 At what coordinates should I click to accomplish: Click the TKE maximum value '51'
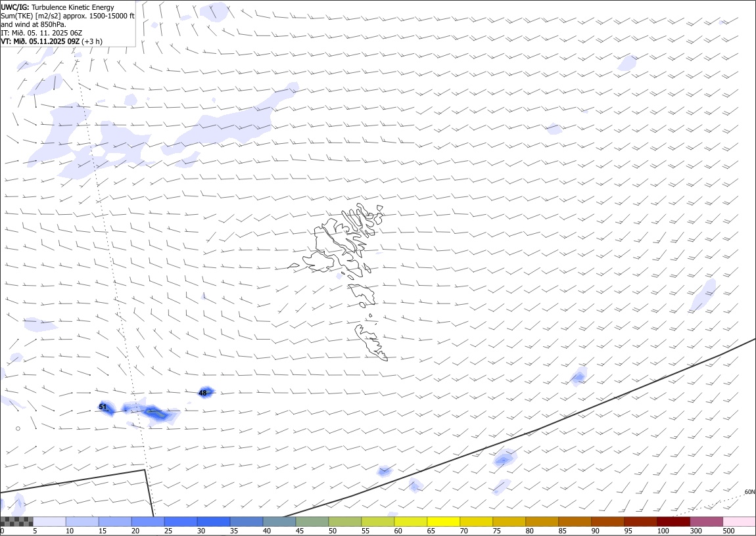point(103,407)
